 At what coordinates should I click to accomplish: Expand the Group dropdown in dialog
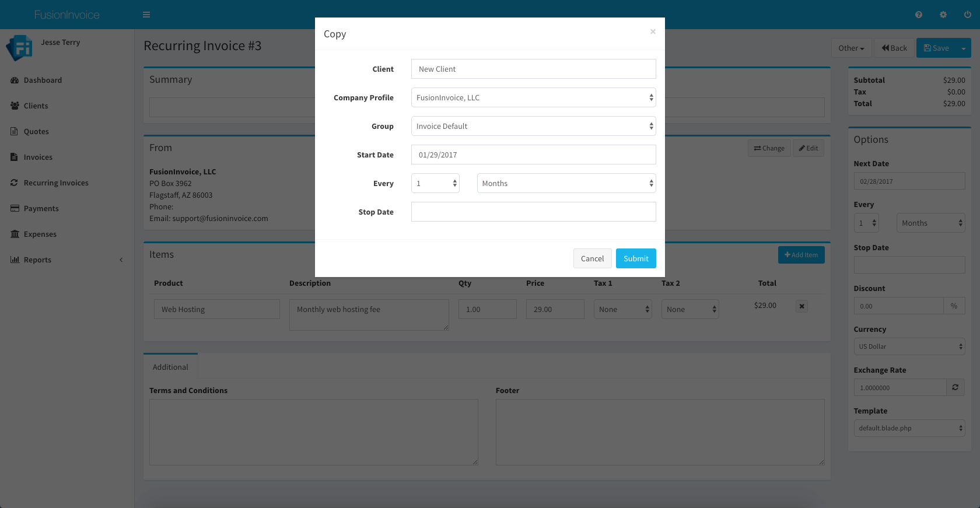click(533, 126)
